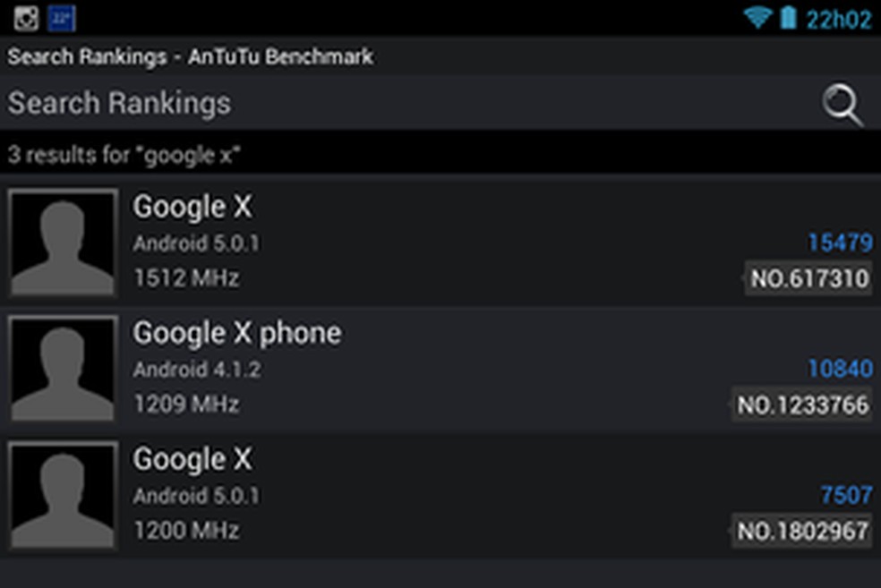Tap the avatar of the first Google X result
The width and height of the screenshot is (881, 588).
pyautogui.click(x=62, y=243)
